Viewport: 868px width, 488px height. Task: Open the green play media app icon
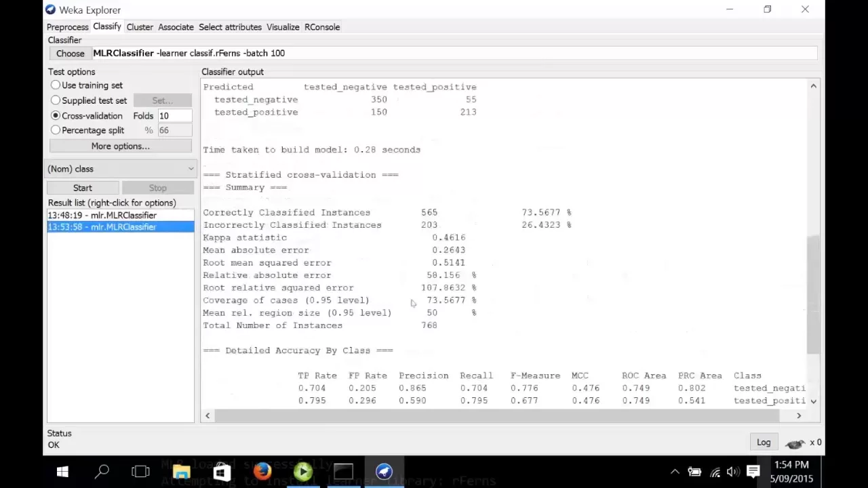pos(303,472)
